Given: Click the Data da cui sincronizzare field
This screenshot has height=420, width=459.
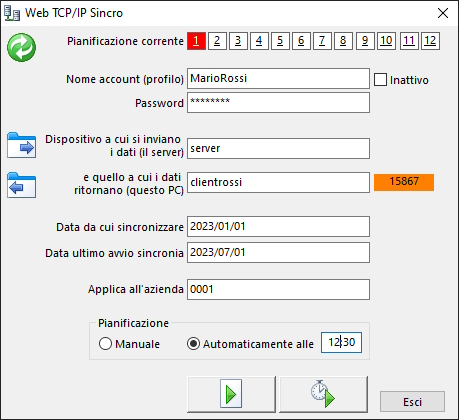Looking at the screenshot, I should (278, 226).
